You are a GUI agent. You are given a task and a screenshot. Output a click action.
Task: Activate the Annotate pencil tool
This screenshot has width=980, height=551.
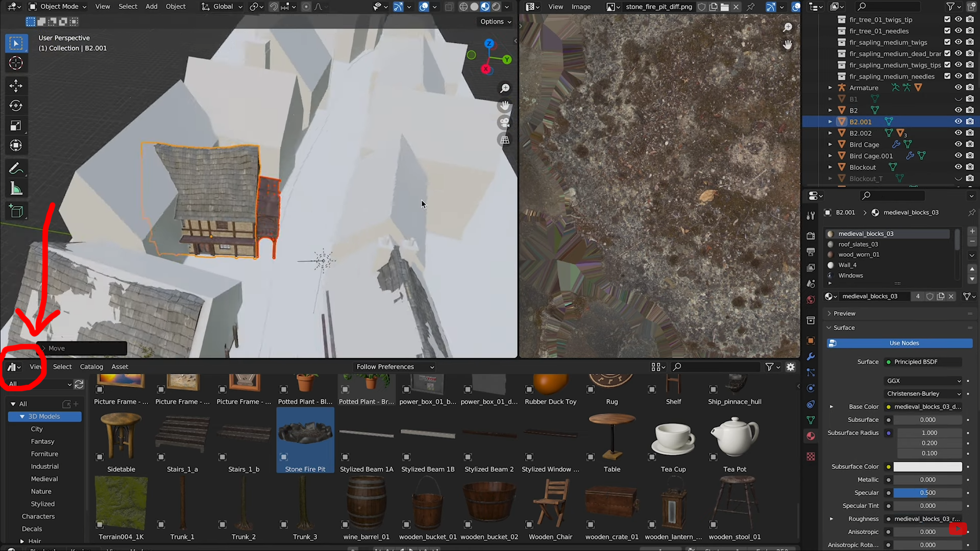click(x=16, y=168)
